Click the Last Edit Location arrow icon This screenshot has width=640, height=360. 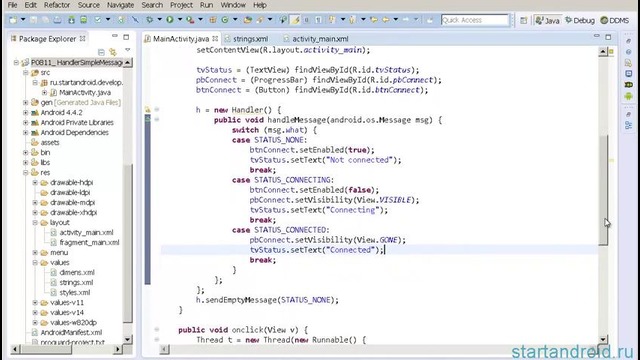(x=374, y=20)
